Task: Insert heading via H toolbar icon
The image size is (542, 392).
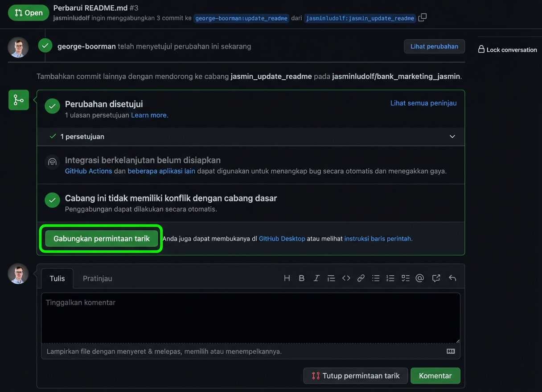Action: pyautogui.click(x=287, y=278)
